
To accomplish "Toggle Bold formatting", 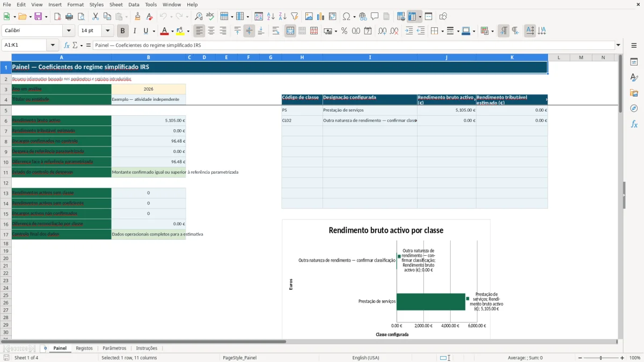I will coord(123,31).
